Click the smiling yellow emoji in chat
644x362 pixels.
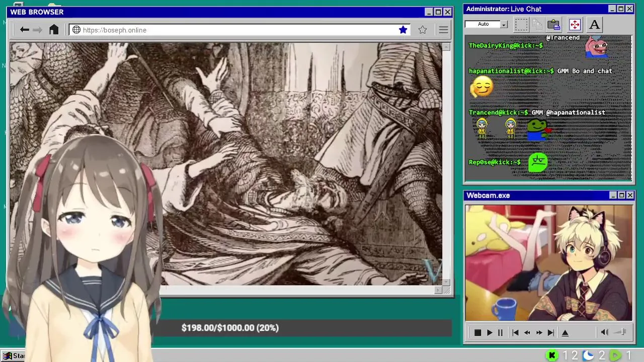(481, 87)
